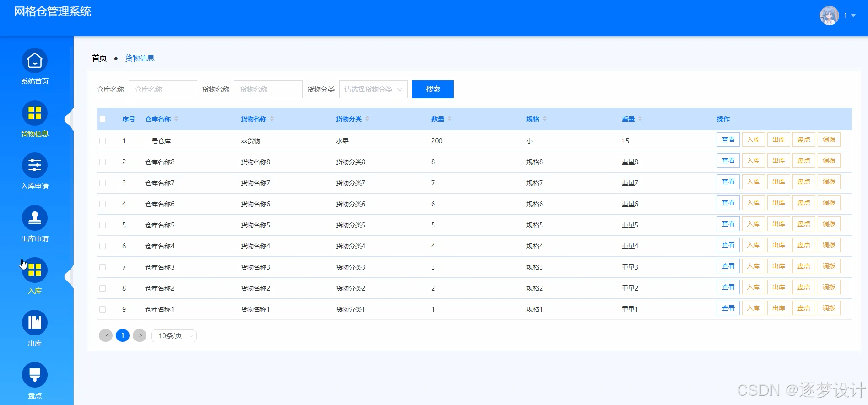Click 查看 for 一号仓库 row
Viewport: 868px width, 405px height.
(x=728, y=140)
